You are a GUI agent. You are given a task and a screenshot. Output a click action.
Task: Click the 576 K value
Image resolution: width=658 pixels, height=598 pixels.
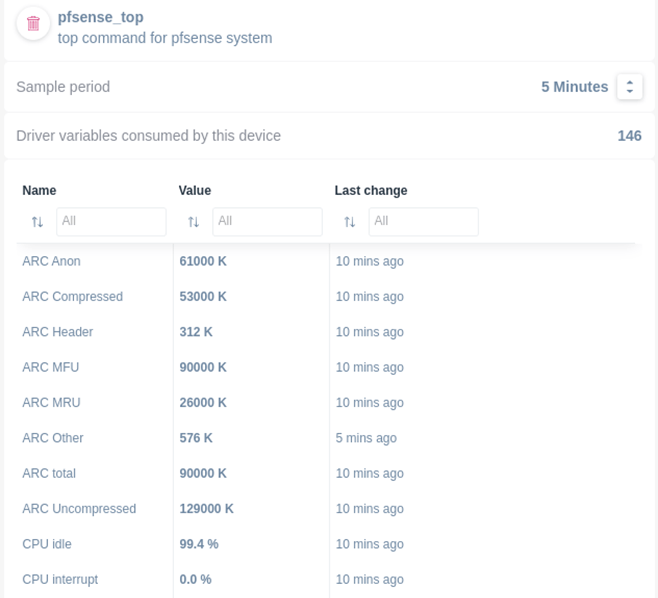(x=196, y=438)
